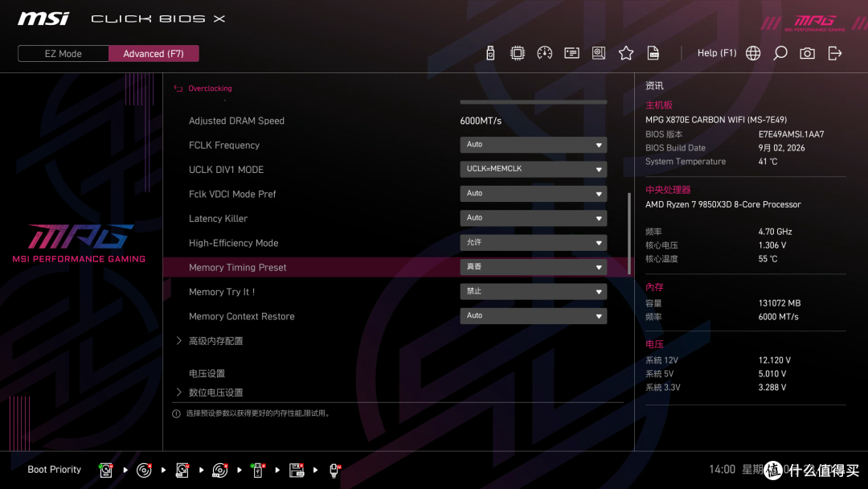Open the CPU chip icon in toolbar
The height and width of the screenshot is (489, 868).
[x=517, y=53]
